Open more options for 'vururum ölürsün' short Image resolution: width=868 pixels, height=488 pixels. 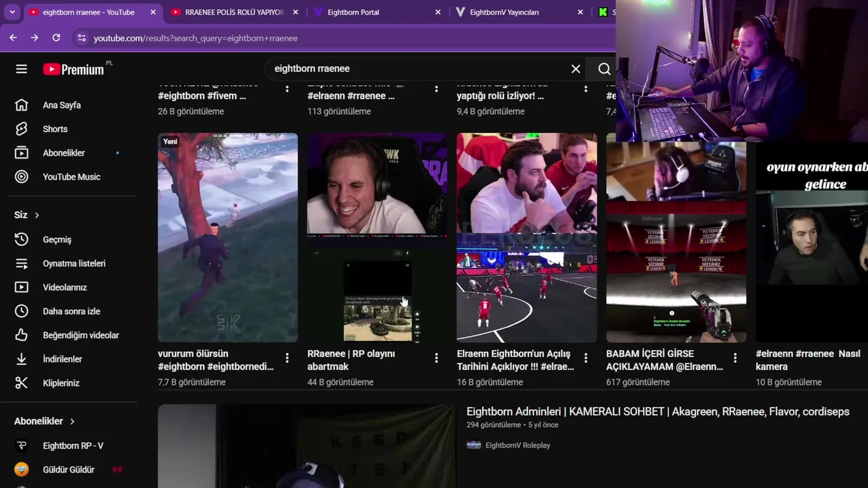tap(287, 358)
